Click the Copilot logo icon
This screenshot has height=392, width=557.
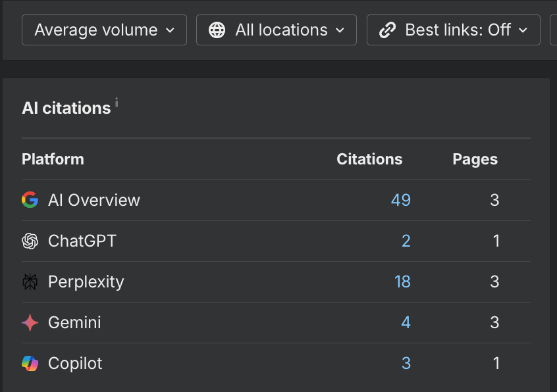(x=30, y=363)
